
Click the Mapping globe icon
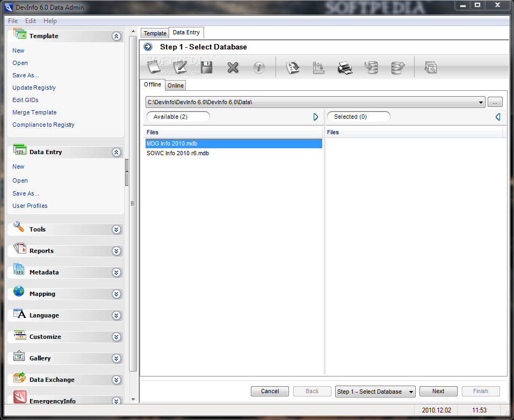19,291
